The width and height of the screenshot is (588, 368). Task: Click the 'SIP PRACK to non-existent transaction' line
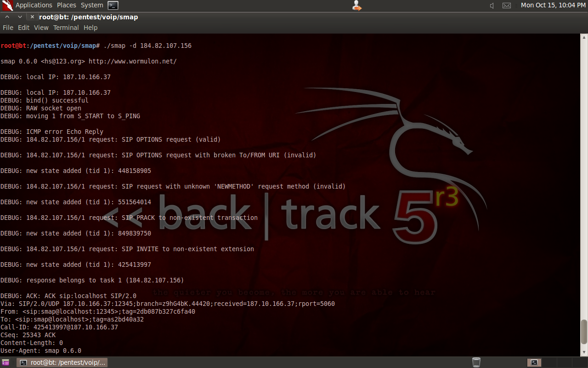[x=129, y=218]
